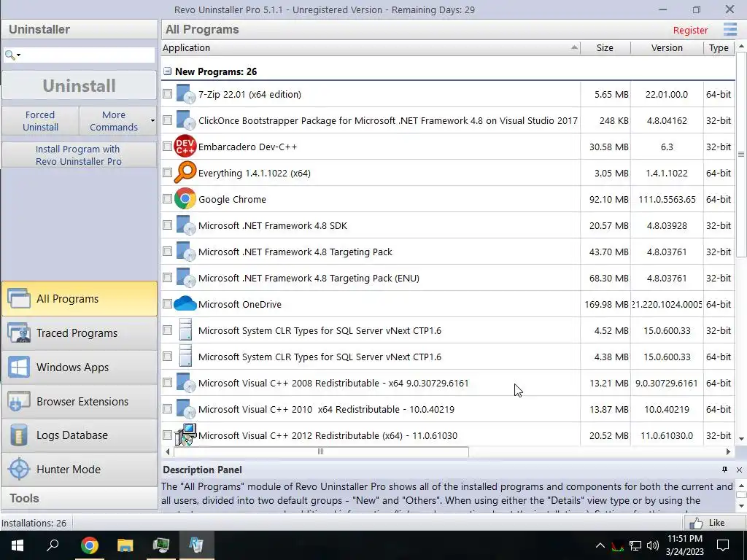Click the red Register link
Screen dimensions: 747x560
pyautogui.click(x=690, y=30)
